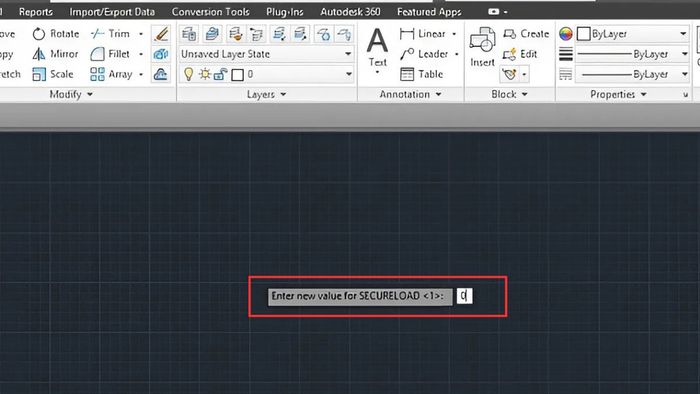The height and width of the screenshot is (394, 700).
Task: Click the Insert block button
Action: [483, 47]
